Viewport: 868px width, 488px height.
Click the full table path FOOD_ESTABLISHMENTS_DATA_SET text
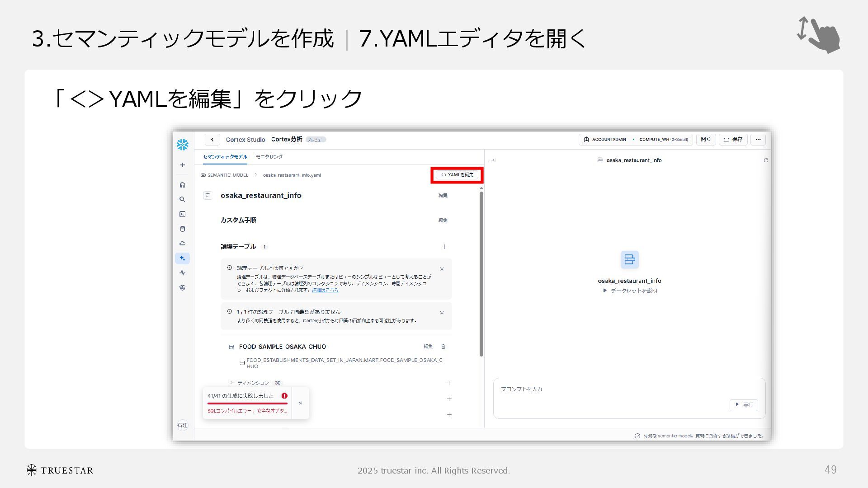(x=344, y=363)
